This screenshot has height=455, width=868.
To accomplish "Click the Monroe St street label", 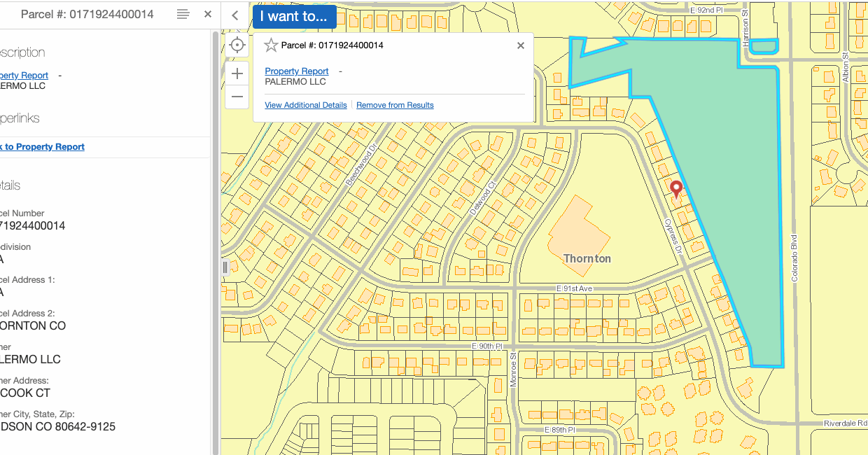I will 513,370.
